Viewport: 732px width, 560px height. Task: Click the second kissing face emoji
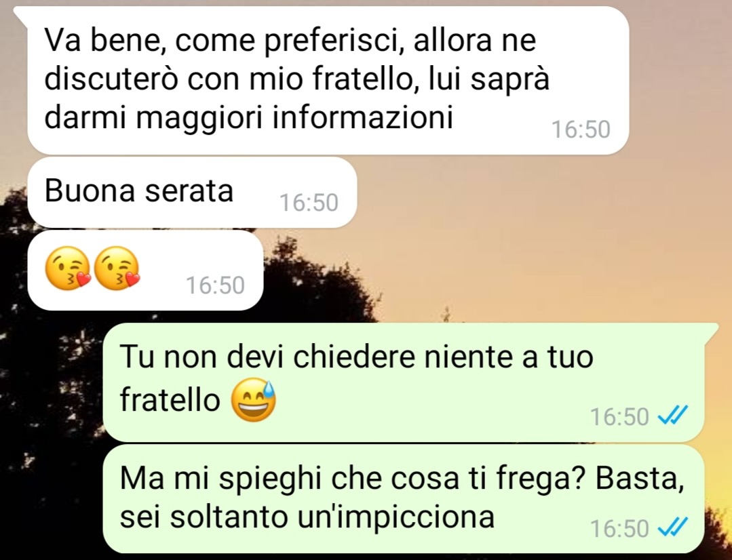coord(117,268)
